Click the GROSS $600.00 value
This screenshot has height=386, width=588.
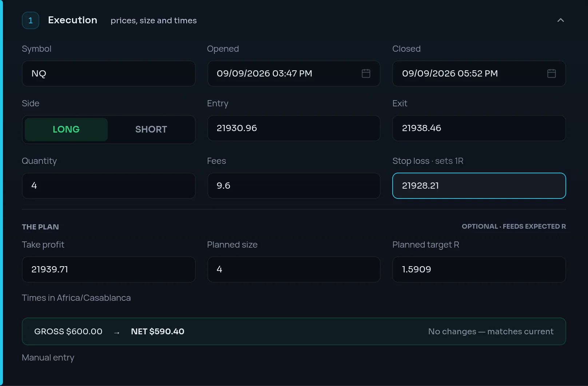pyautogui.click(x=68, y=331)
